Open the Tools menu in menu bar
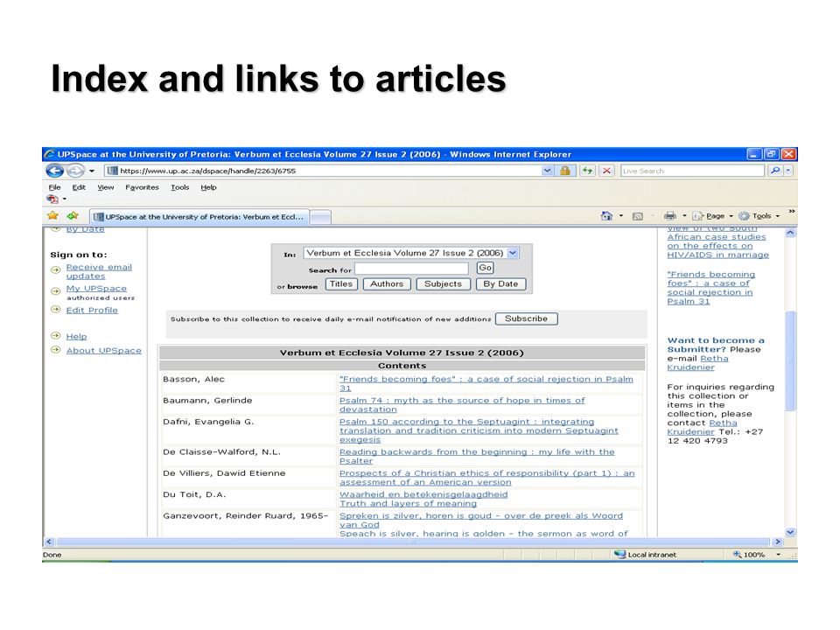This screenshot has width=840, height=630. (180, 187)
